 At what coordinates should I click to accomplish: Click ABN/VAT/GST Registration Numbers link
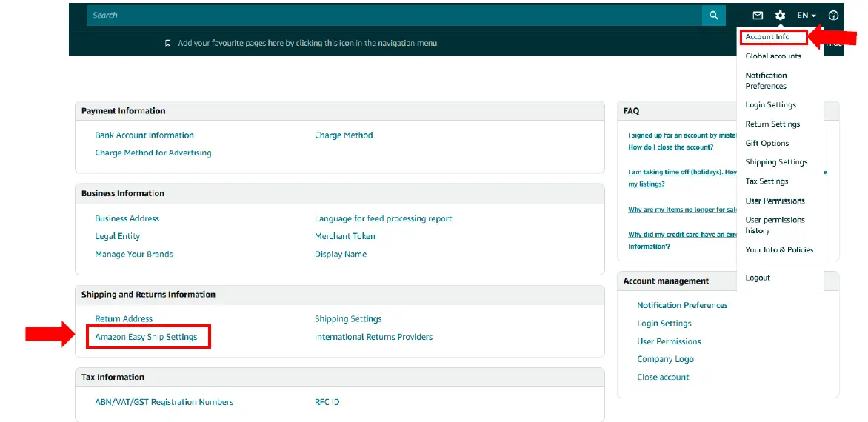[164, 402]
